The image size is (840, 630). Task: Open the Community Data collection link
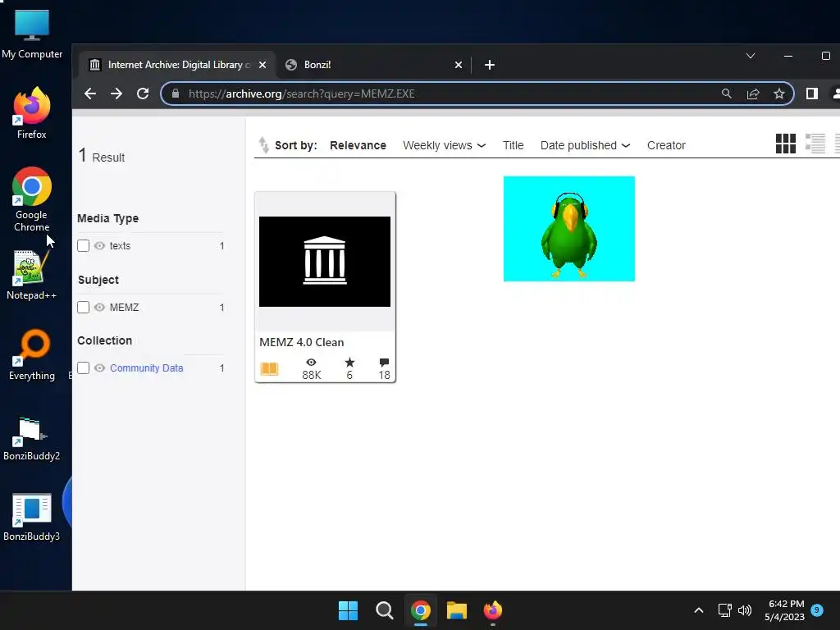click(x=146, y=368)
